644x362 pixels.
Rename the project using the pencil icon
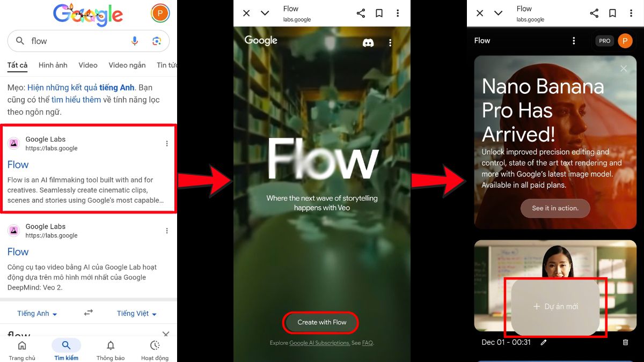pos(543,342)
